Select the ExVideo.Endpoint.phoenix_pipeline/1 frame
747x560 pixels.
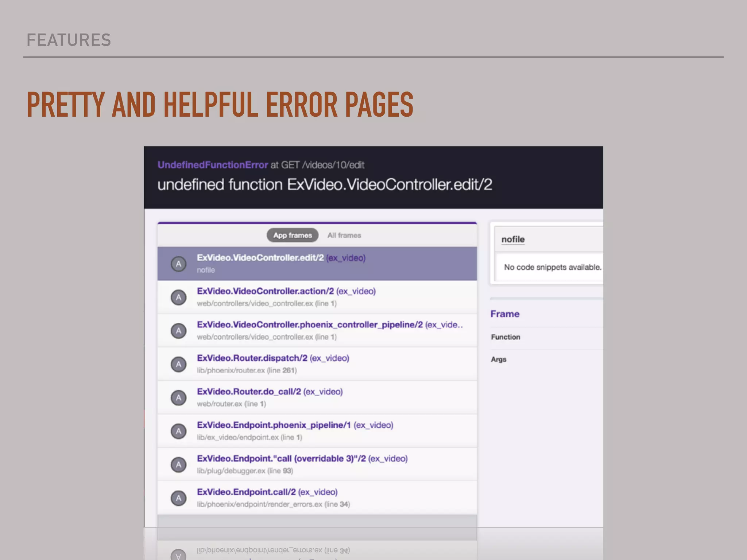coord(317,431)
